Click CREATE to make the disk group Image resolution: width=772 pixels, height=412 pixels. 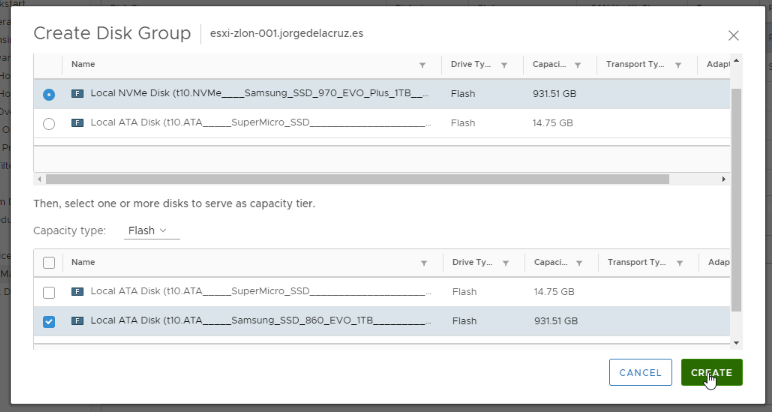pyautogui.click(x=711, y=373)
